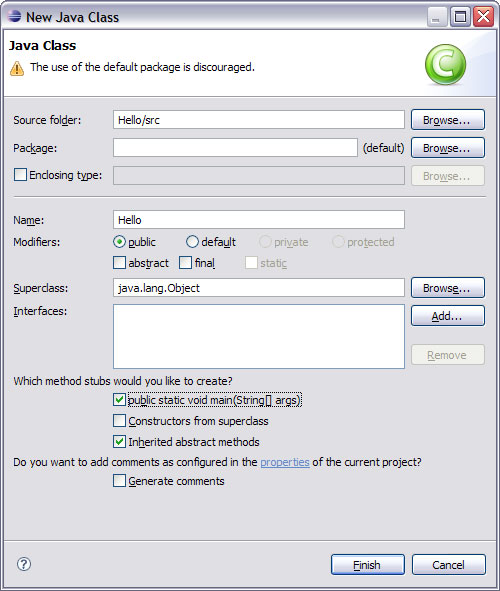The width and height of the screenshot is (500, 591).
Task: Click the default package warning icon
Action: pos(17,68)
